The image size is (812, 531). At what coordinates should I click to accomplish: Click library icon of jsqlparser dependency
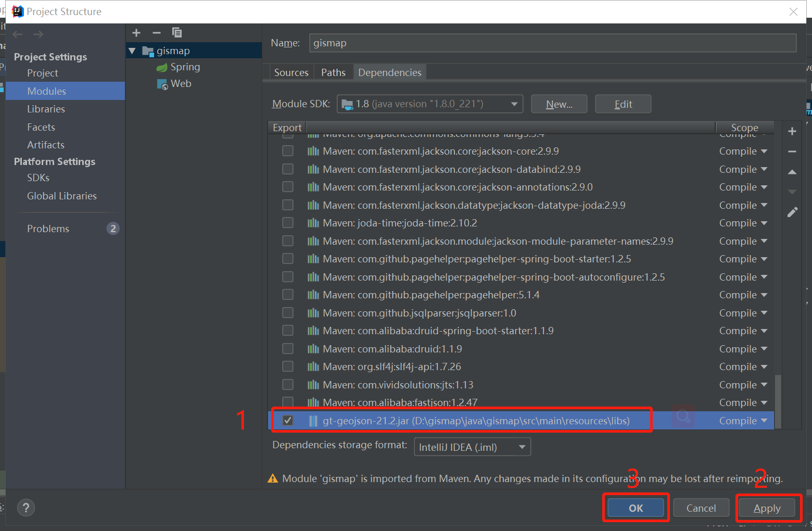pos(313,313)
